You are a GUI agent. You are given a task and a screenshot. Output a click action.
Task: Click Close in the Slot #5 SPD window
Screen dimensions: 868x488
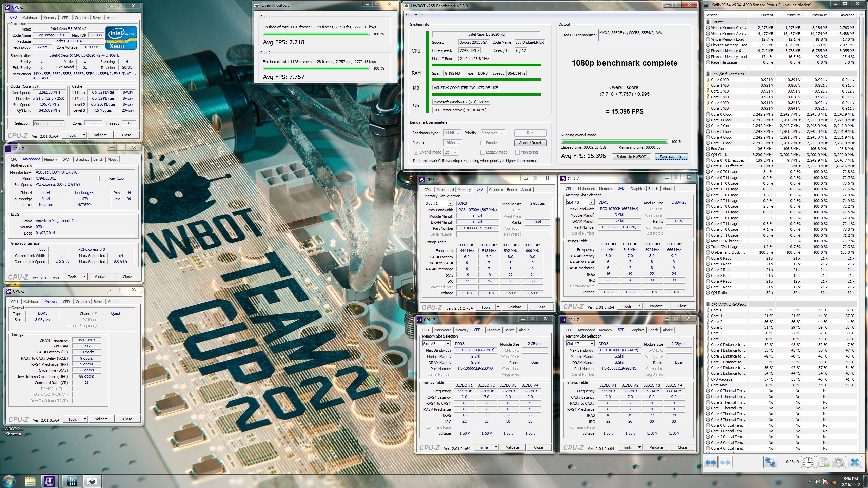(538, 447)
